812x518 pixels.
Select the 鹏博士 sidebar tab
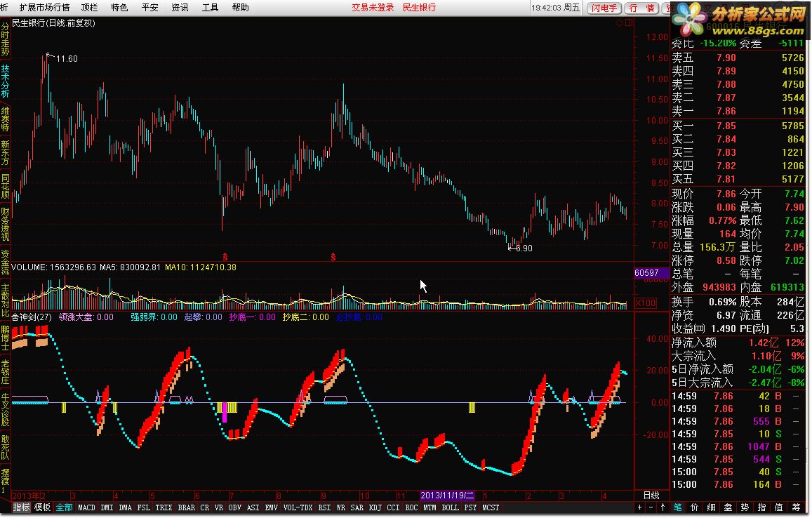[5, 338]
